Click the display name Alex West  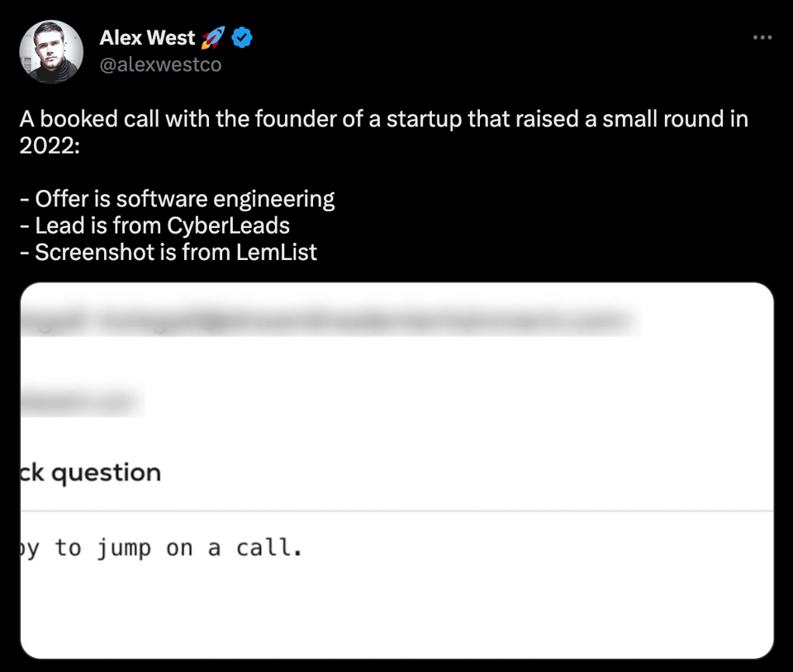(147, 38)
